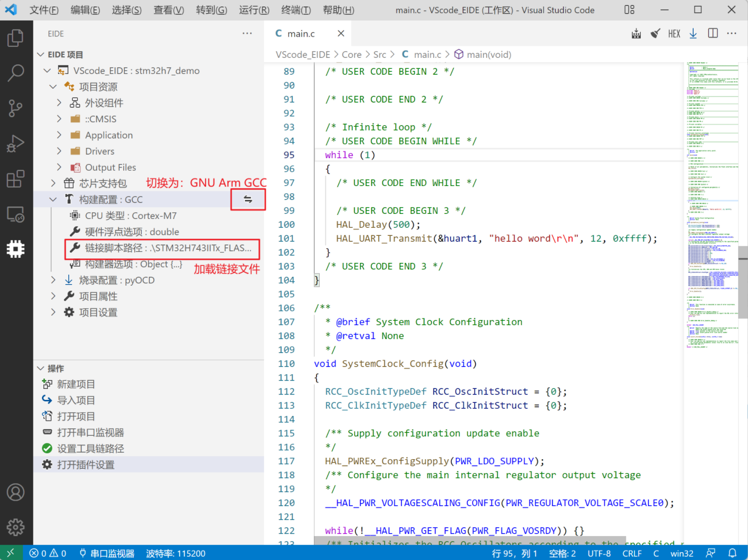Open the 运行(R) menu

(254, 10)
